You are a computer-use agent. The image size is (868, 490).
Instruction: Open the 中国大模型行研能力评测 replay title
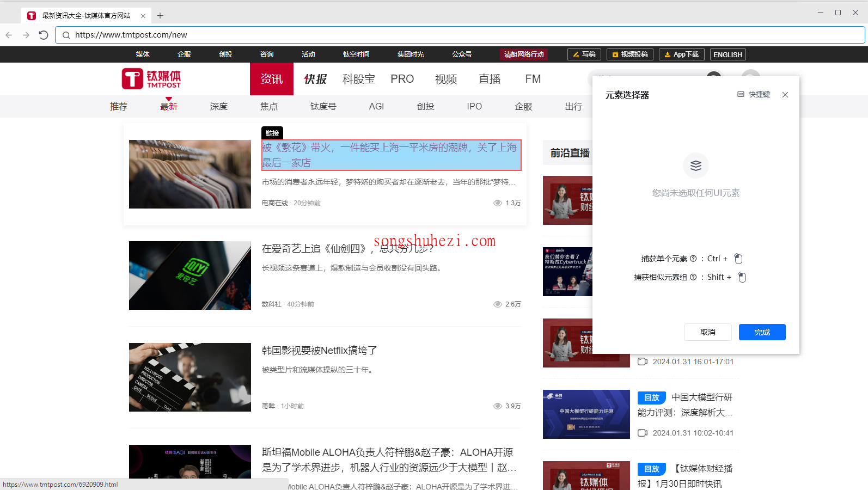point(685,405)
